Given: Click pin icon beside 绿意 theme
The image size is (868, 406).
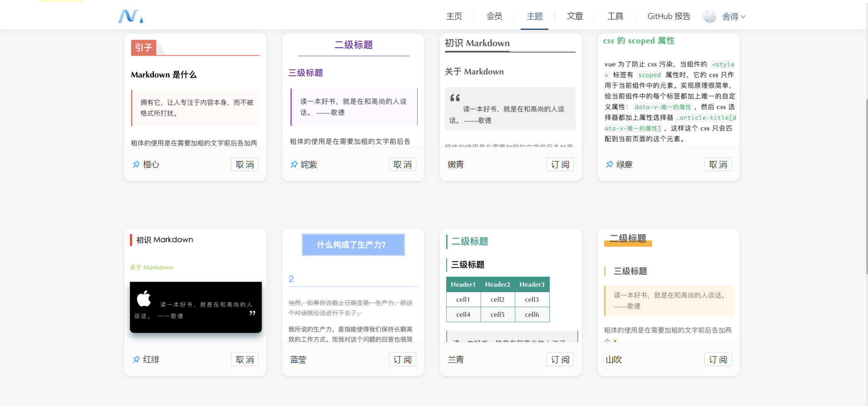Looking at the screenshot, I should pos(609,164).
